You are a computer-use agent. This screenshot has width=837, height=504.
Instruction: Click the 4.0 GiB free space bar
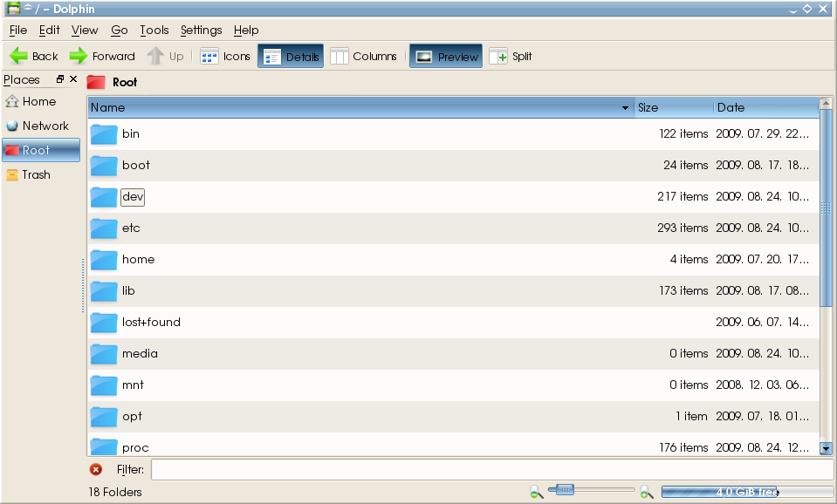click(x=747, y=492)
